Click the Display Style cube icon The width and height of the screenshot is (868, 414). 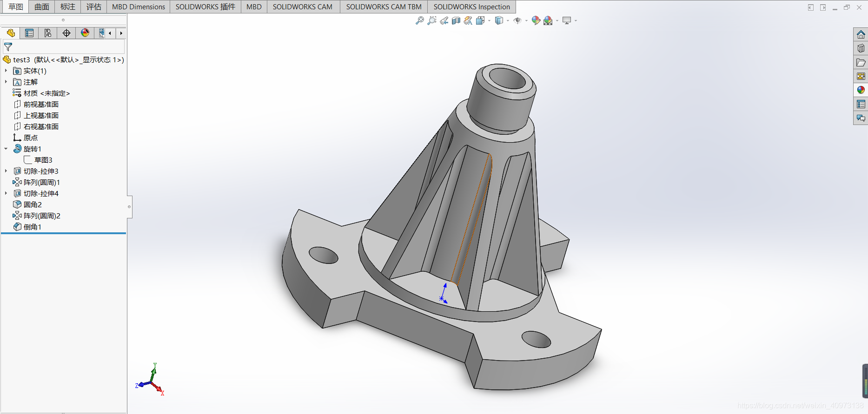[x=499, y=20]
